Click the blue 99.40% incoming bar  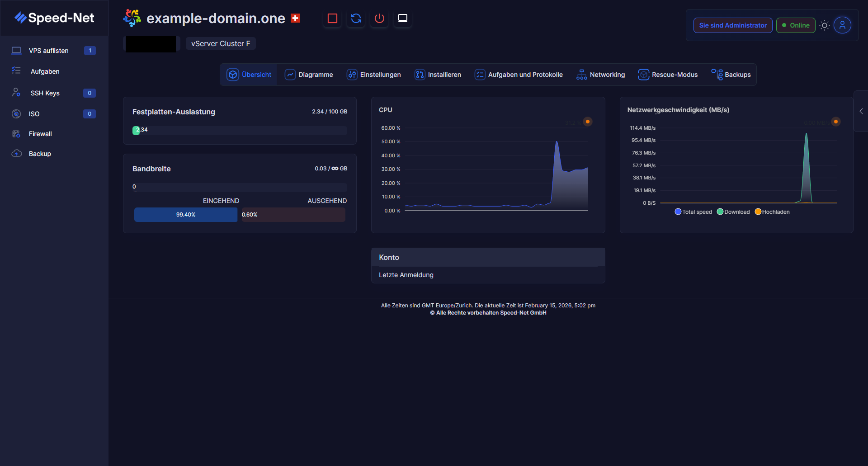(186, 215)
